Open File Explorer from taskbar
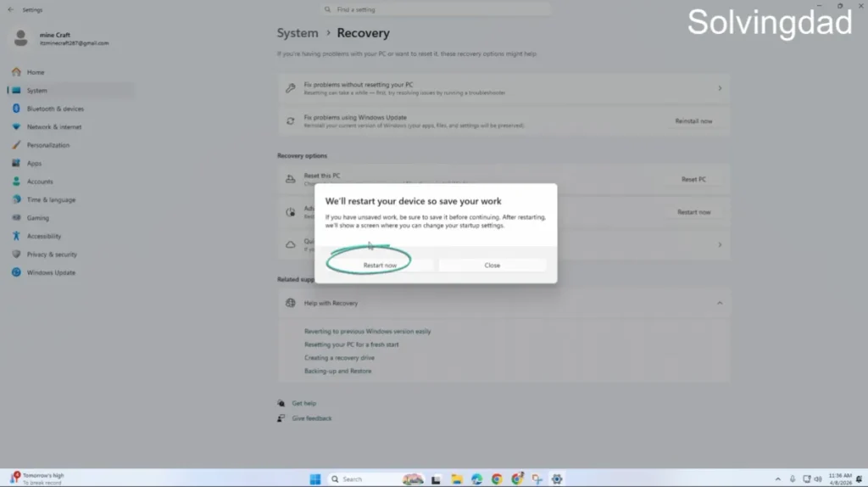This screenshot has height=487, width=868. coord(457,479)
